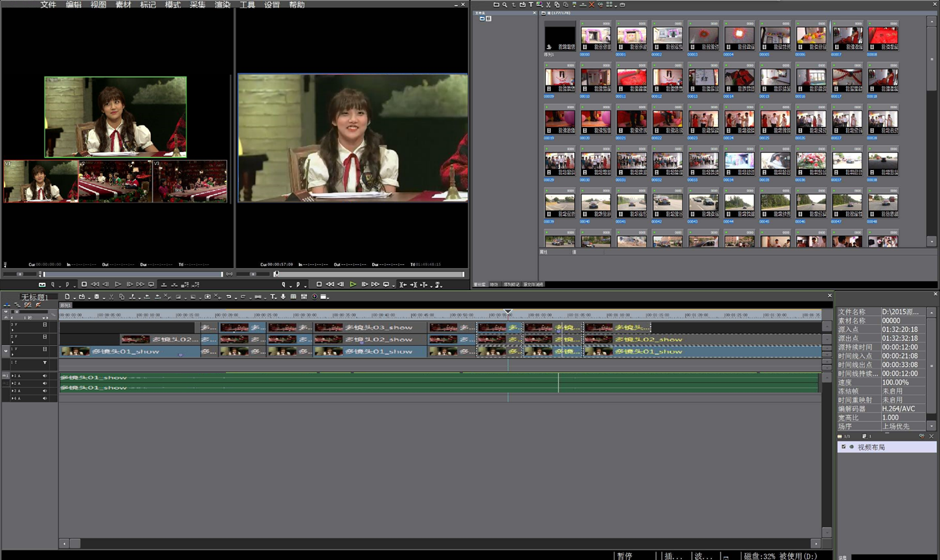Click the search icon in bin toolbar
Screen dimensions: 940x560
pos(505,5)
